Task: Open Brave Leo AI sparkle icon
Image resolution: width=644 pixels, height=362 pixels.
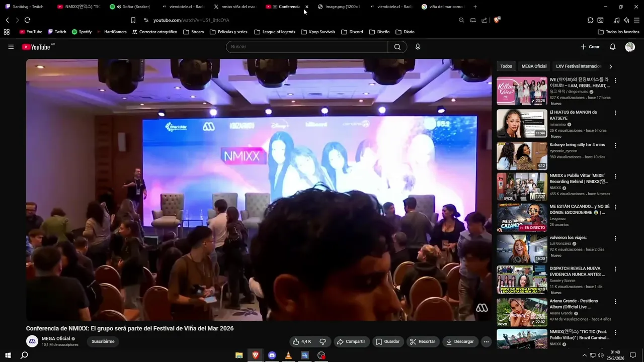Action: click(x=626, y=20)
